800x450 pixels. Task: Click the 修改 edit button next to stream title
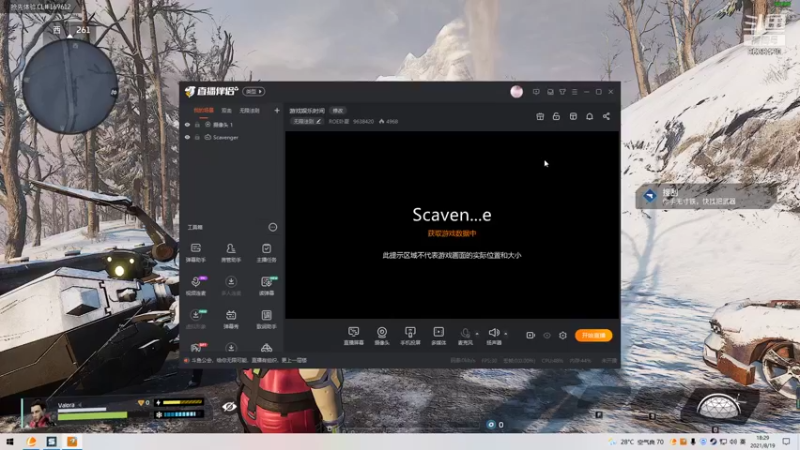click(x=338, y=110)
